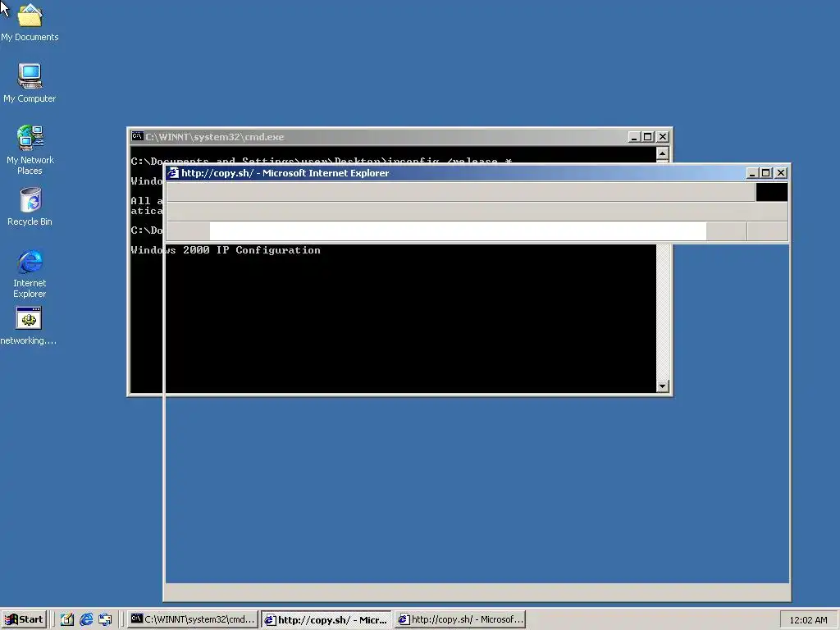840x630 pixels.
Task: Click the scroll-down arrow in the cmd window
Action: pos(662,386)
